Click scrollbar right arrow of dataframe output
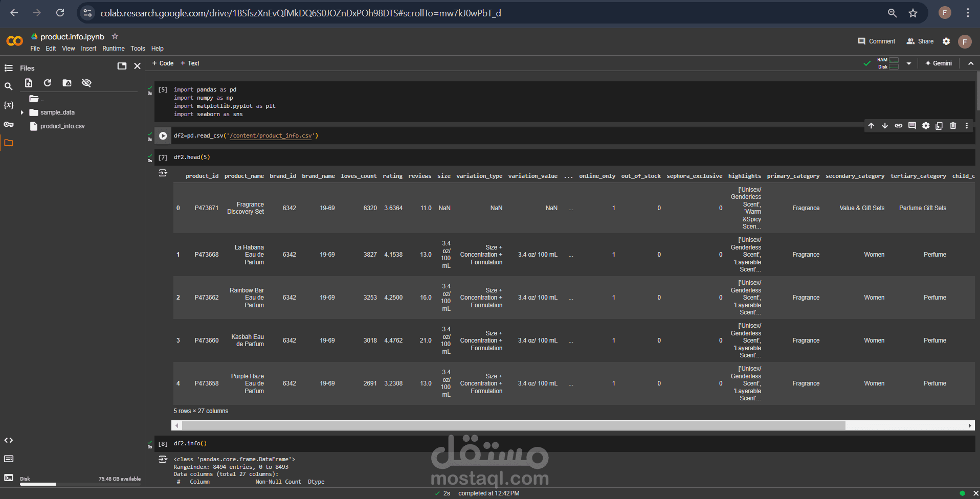The image size is (980, 499). point(970,425)
